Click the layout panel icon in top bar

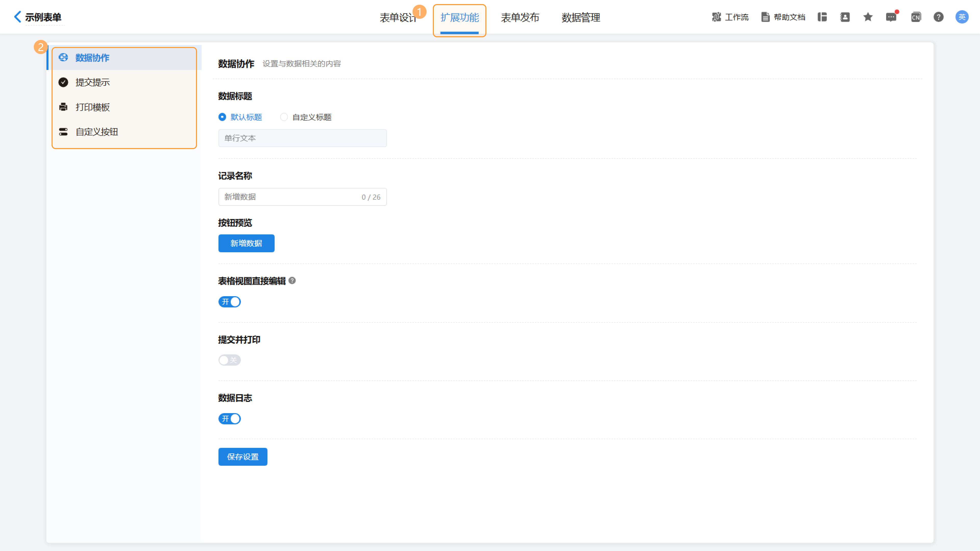point(822,17)
